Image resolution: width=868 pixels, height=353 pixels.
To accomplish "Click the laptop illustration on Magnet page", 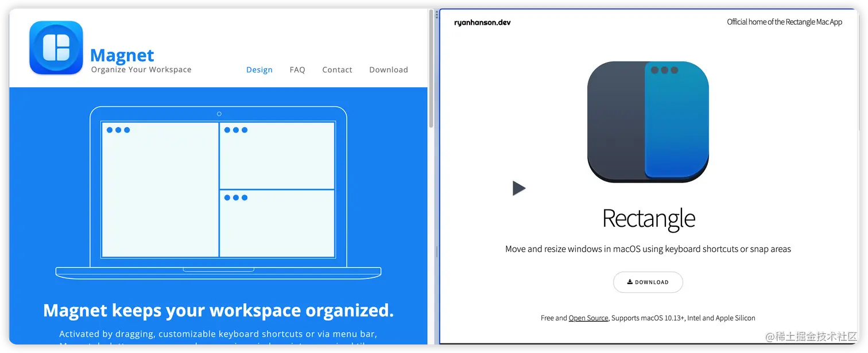I will 218,192.
